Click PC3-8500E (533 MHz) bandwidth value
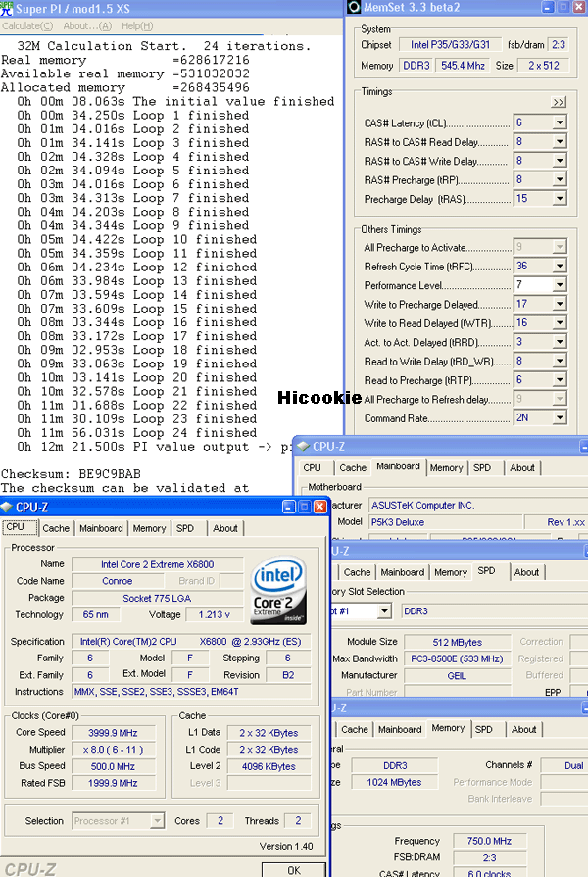588x877 pixels. tap(457, 658)
